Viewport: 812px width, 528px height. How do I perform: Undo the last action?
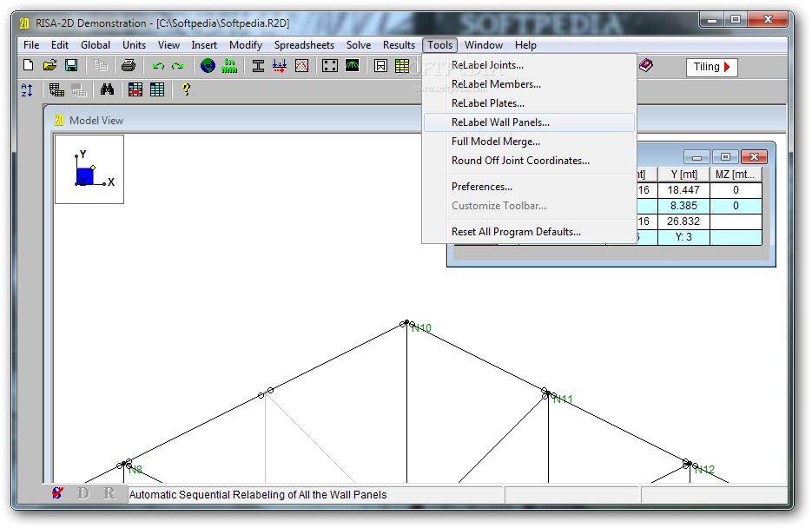pyautogui.click(x=158, y=66)
